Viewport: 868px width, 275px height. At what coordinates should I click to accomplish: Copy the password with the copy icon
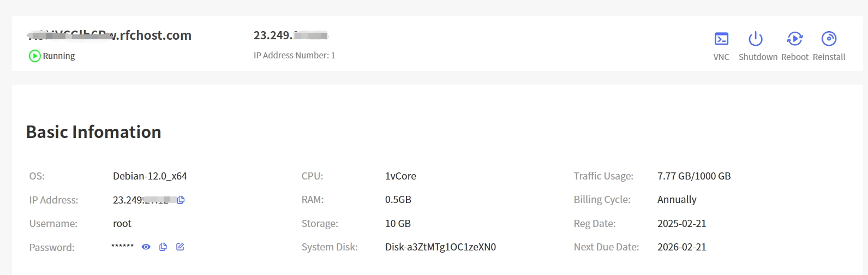(163, 247)
